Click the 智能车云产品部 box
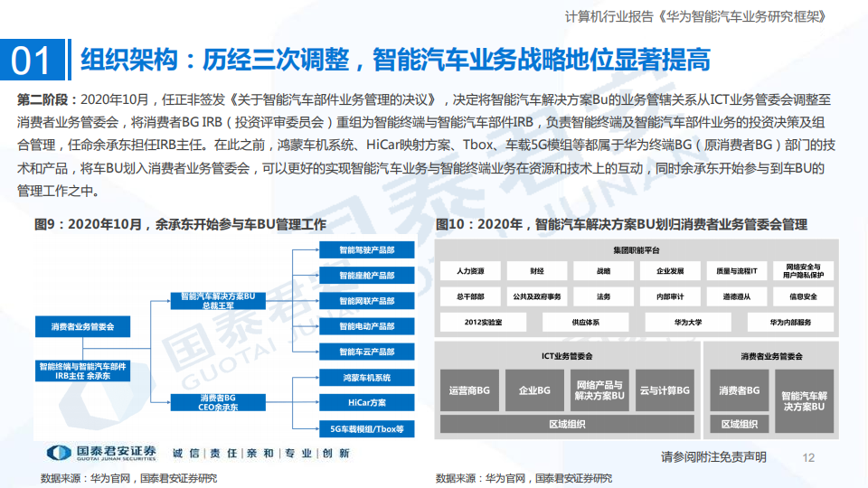This screenshot has width=868, height=488. 366,352
